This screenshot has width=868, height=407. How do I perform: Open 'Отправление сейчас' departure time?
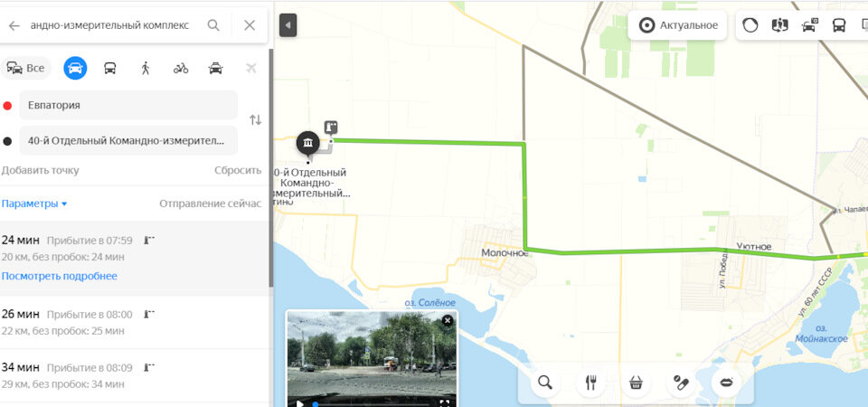211,203
